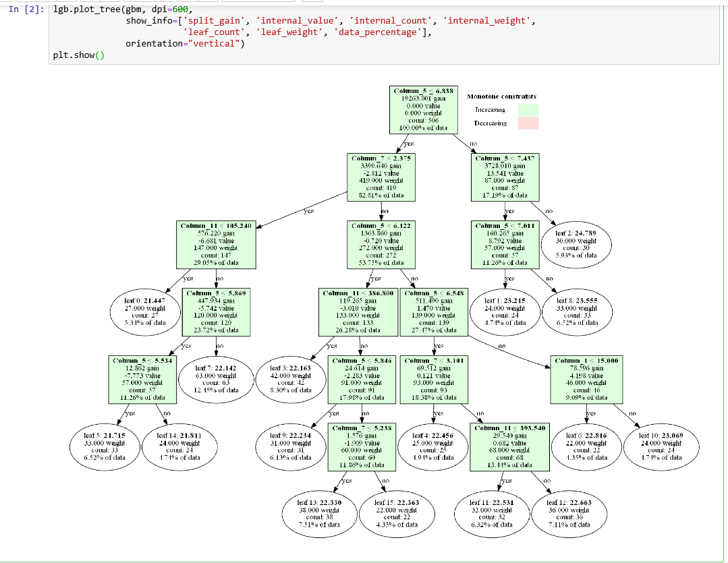Click the 'internal_value' string in code
728x563 pixels.
pyautogui.click(x=297, y=21)
